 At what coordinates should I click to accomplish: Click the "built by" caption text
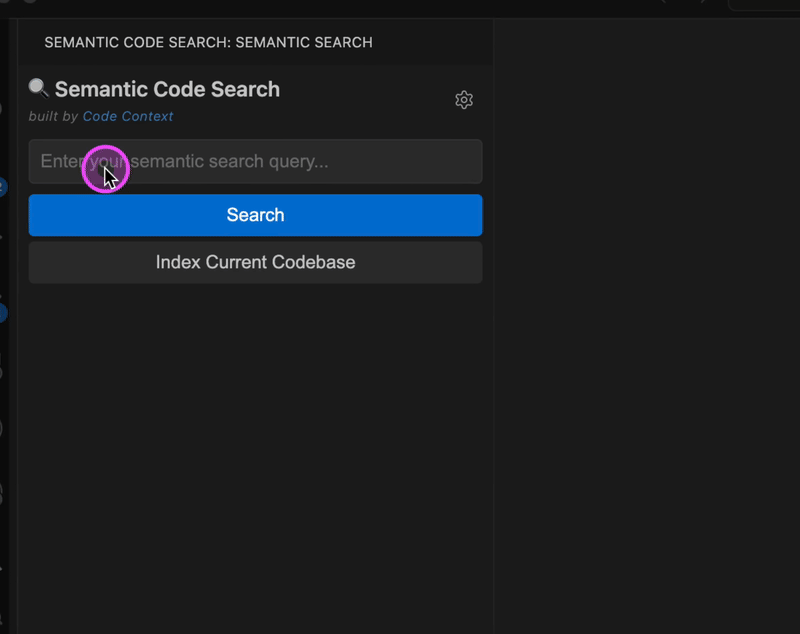point(53,116)
